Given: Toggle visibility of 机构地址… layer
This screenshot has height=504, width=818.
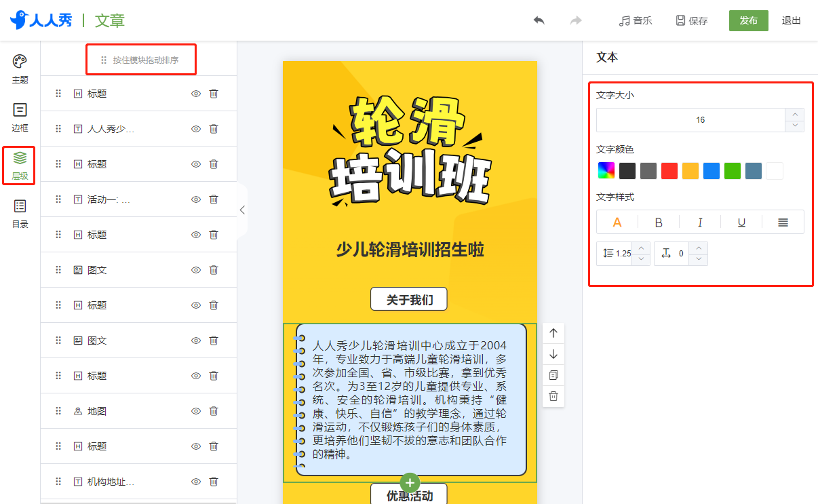Looking at the screenshot, I should click(x=196, y=482).
